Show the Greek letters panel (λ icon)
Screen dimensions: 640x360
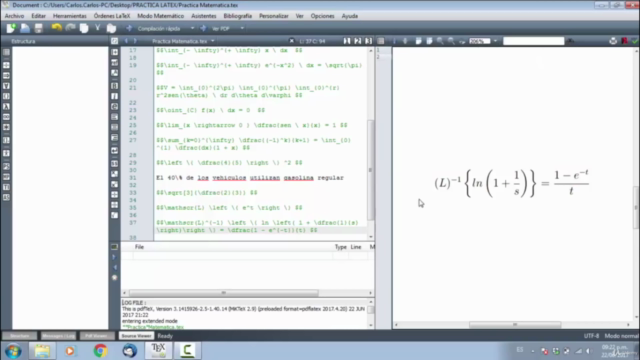[7, 107]
